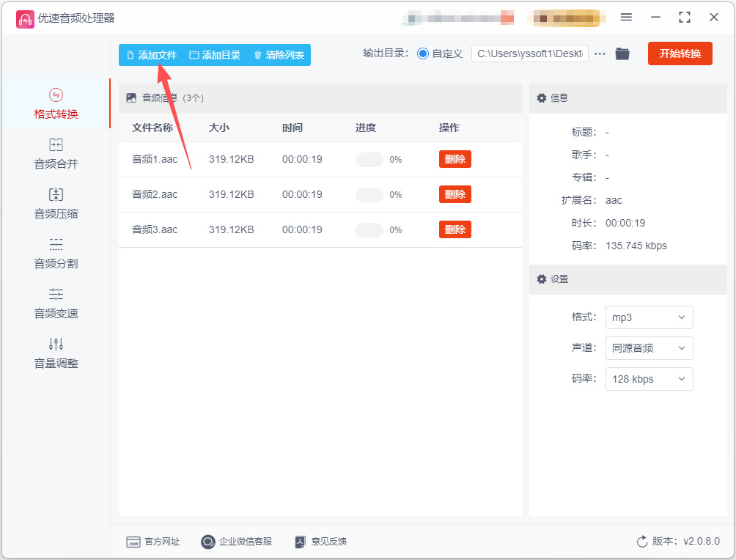
Task: Open the hamburger menu in title bar
Action: point(626,18)
